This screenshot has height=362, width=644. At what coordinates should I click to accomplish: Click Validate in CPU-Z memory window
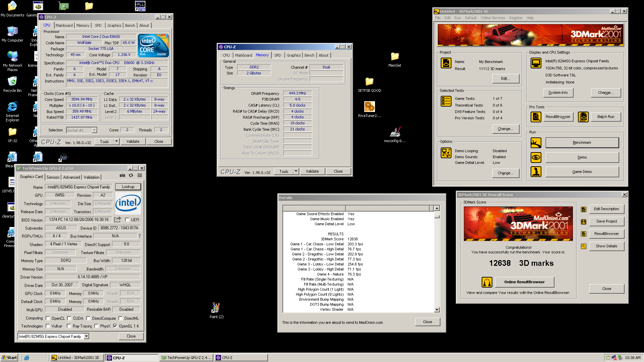coord(312,171)
